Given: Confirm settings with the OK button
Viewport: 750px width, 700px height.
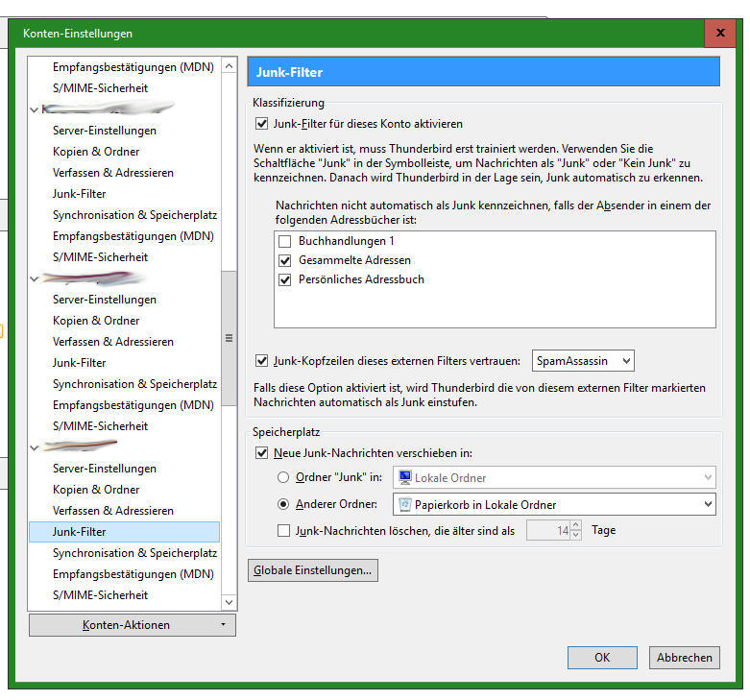Looking at the screenshot, I should point(602,658).
